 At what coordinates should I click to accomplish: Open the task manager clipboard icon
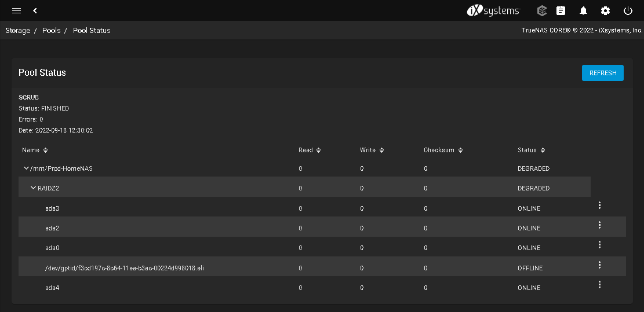pos(561,10)
